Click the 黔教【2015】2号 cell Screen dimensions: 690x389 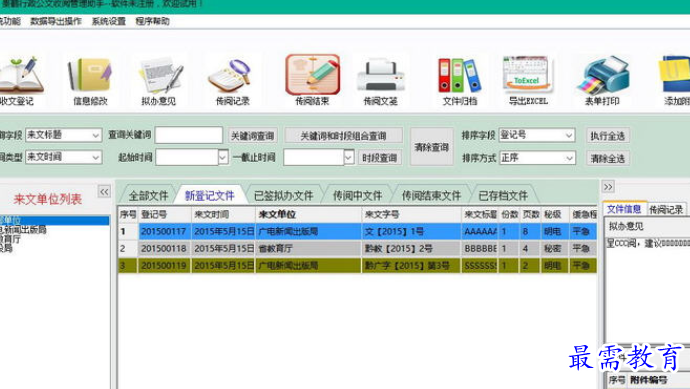(x=411, y=248)
